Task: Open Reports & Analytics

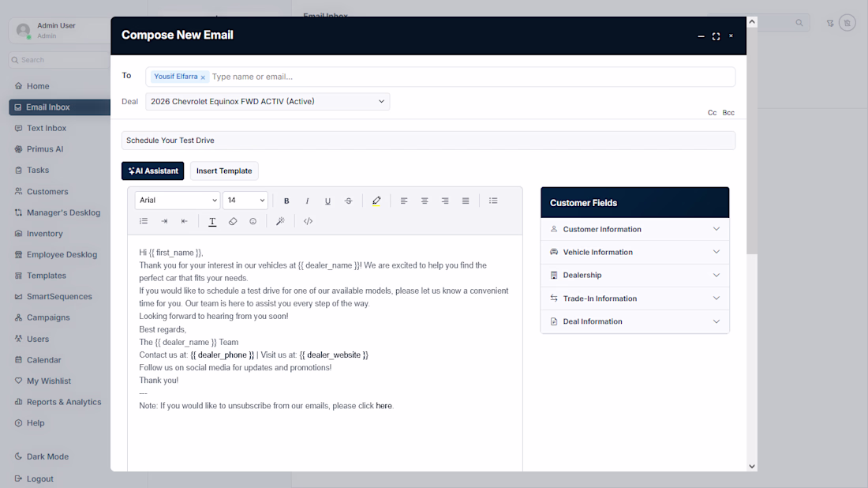Action: [60, 402]
